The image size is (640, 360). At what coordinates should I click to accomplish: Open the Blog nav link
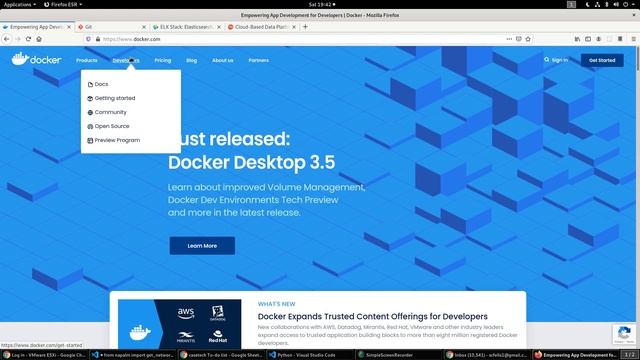(x=191, y=60)
